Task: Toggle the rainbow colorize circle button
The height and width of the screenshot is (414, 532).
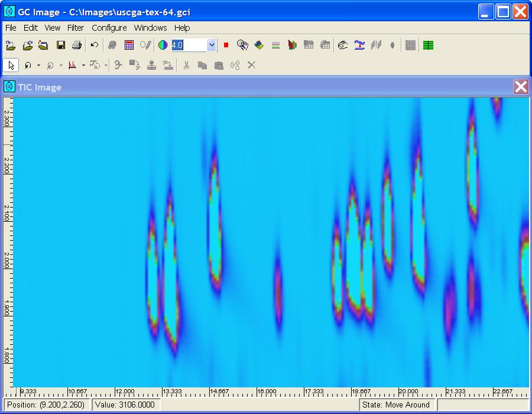Action: (x=163, y=45)
